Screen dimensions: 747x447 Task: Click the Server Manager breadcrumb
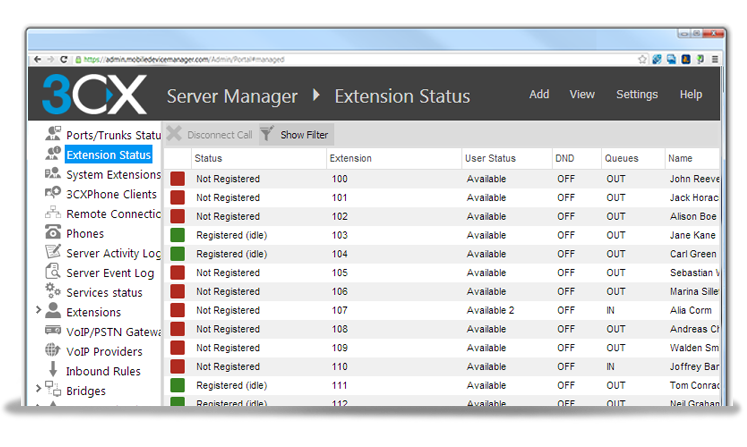(x=232, y=96)
